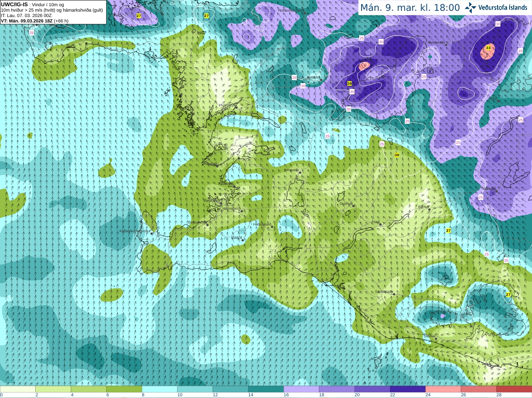Click the VT: Mán. 09.03.2026 18Z valid time
Image resolution: width=532 pixels, height=398 pixels.
[34, 21]
